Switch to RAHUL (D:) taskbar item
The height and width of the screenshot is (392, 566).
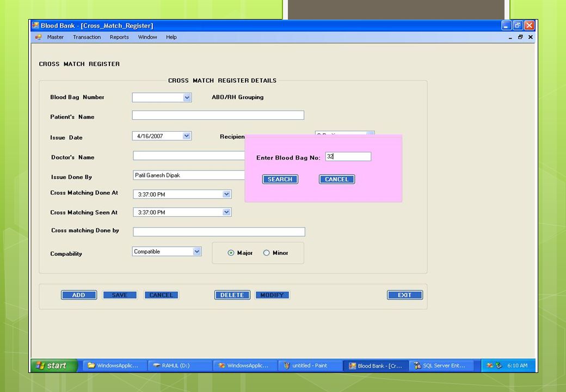180,366
